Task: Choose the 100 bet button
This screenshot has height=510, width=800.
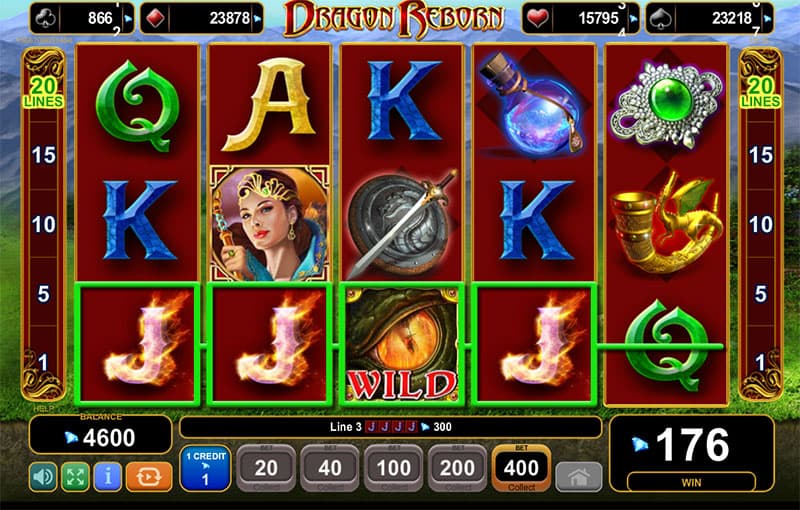Action: [x=394, y=468]
